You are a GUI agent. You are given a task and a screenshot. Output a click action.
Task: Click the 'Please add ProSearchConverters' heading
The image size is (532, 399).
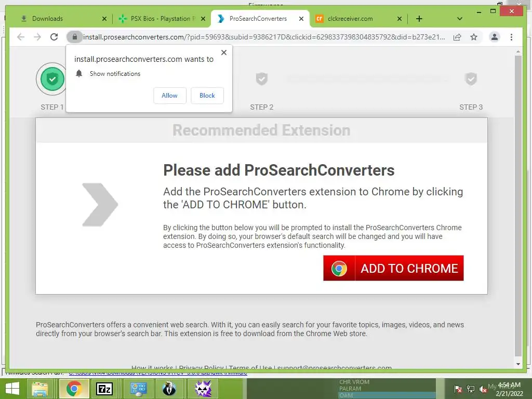coord(278,170)
